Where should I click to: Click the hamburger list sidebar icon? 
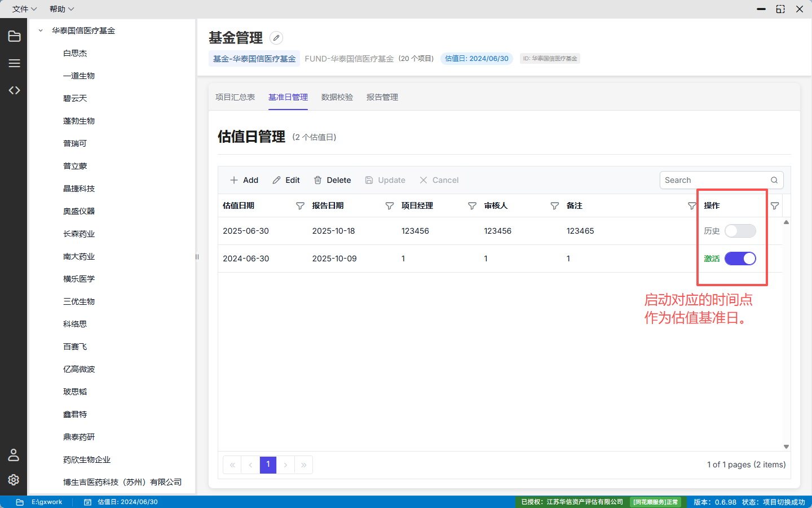click(14, 63)
